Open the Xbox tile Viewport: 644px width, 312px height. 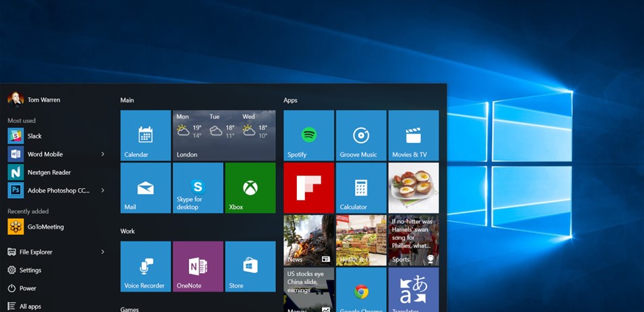coord(250,188)
